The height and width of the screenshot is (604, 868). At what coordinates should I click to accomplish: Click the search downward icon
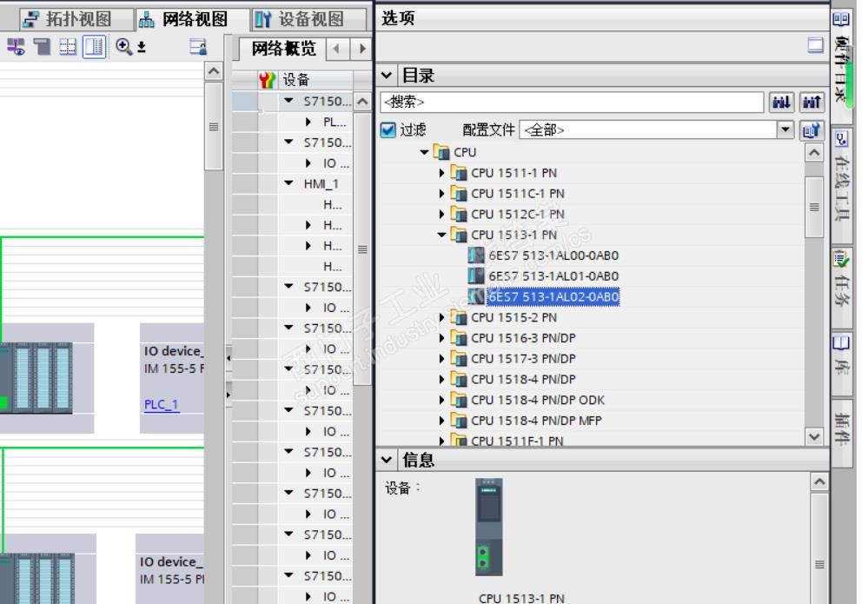pyautogui.click(x=781, y=102)
